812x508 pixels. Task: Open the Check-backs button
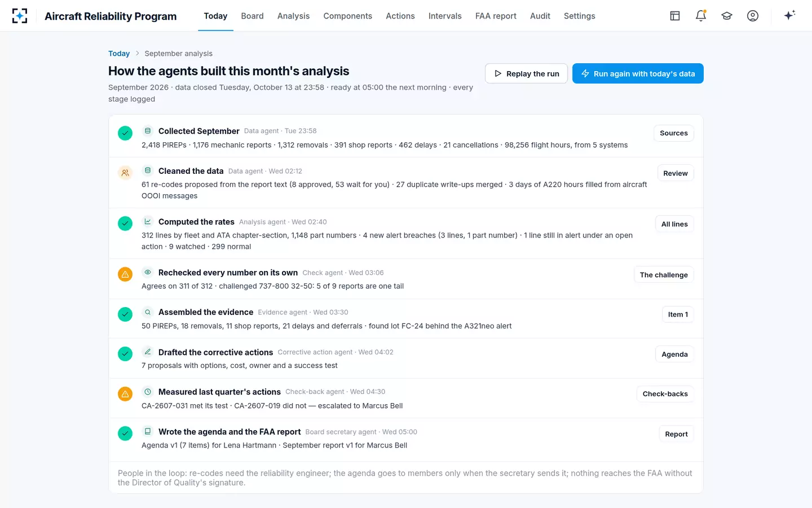665,394
